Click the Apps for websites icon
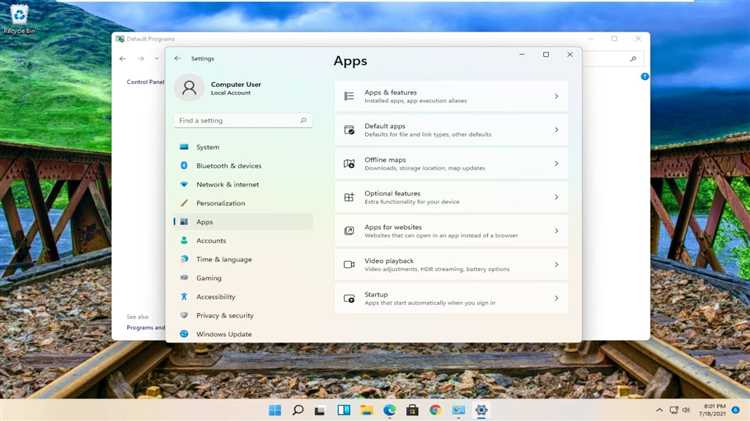Viewport: 750px width, 421px height. [349, 231]
